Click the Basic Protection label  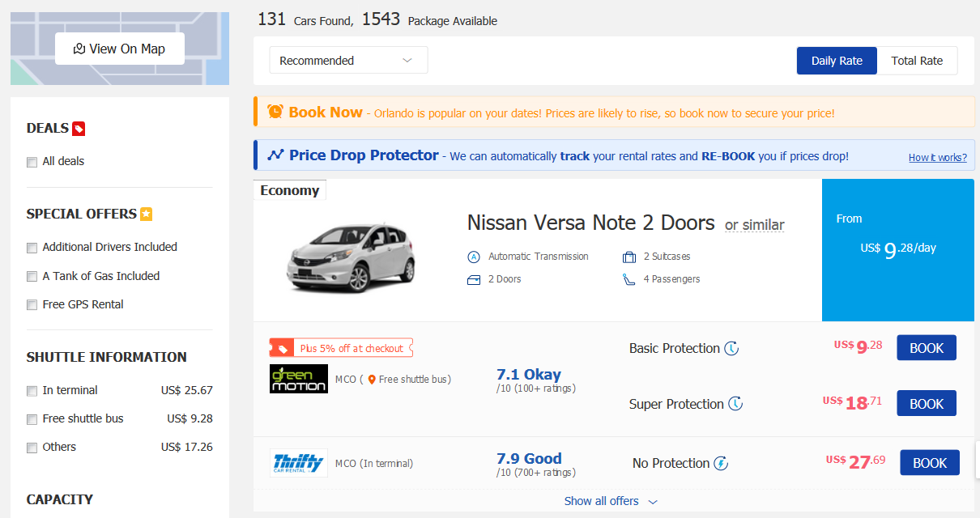click(x=675, y=349)
